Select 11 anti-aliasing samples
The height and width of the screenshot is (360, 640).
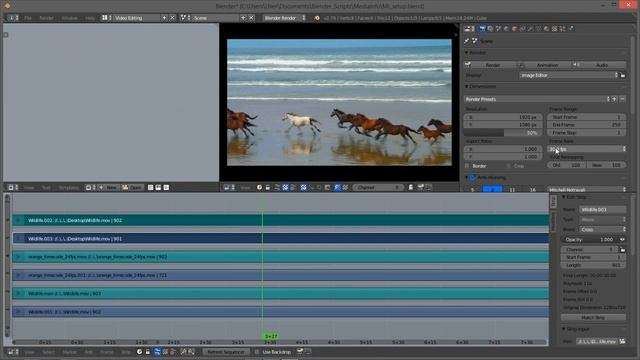click(x=512, y=190)
